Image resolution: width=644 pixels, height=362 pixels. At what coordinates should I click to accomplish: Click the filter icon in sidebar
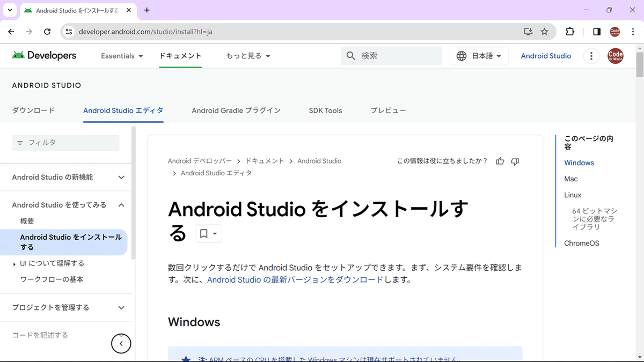20,143
